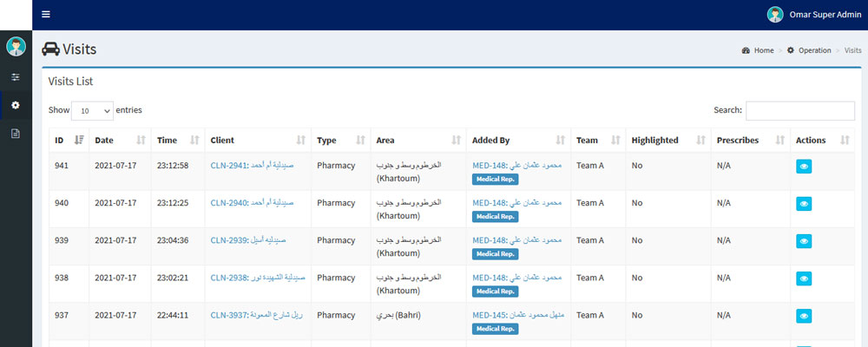Sort table by Type column
The image size is (868, 347).
pos(340,141)
